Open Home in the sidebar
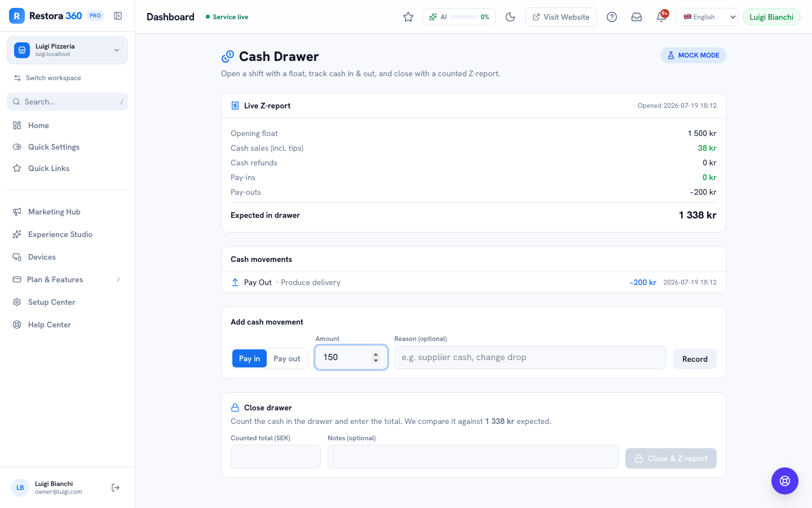The width and height of the screenshot is (812, 508). pyautogui.click(x=67, y=125)
